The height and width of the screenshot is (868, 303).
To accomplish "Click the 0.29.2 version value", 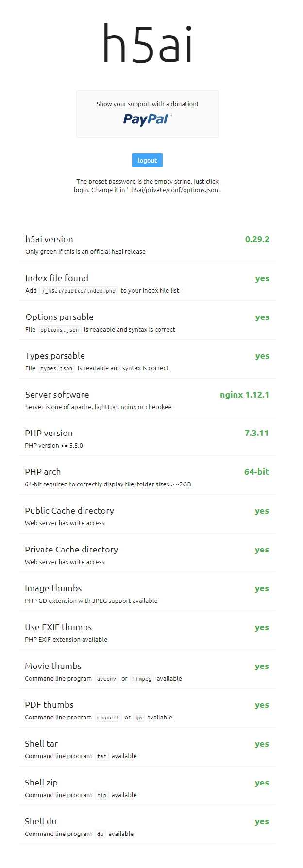I will click(257, 239).
